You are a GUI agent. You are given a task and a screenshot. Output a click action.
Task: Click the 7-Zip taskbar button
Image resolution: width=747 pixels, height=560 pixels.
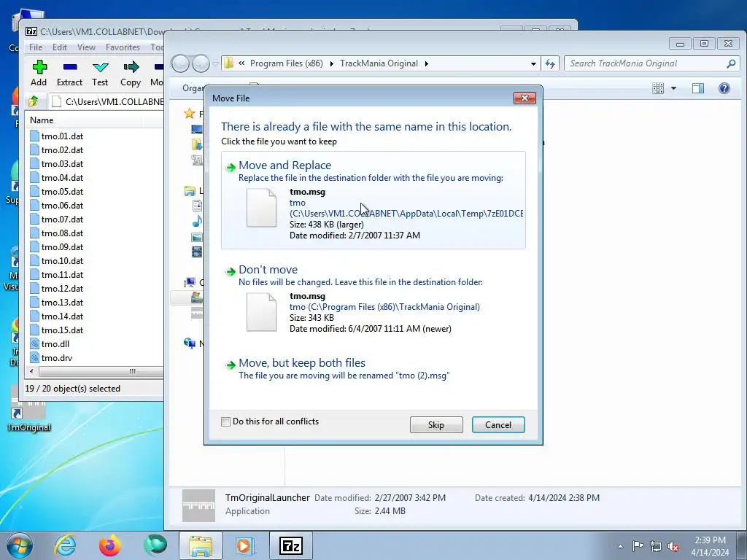(x=291, y=545)
